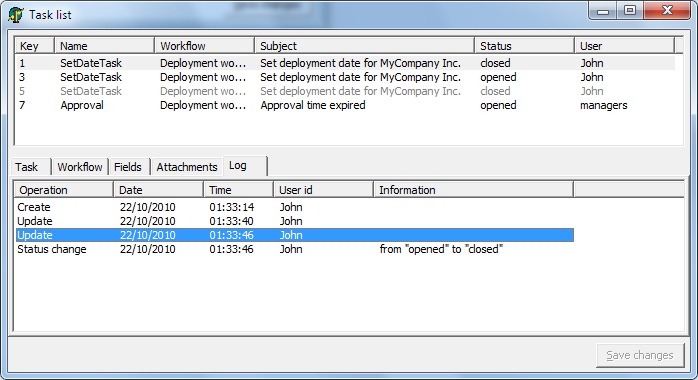Click the Subject column header
This screenshot has width=698, height=380.
[x=365, y=46]
